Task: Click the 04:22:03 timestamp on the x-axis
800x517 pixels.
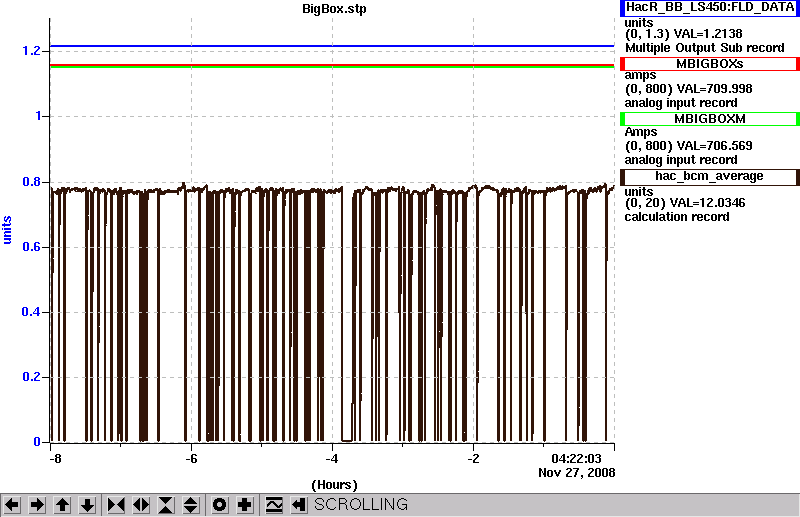Action: [x=576, y=459]
